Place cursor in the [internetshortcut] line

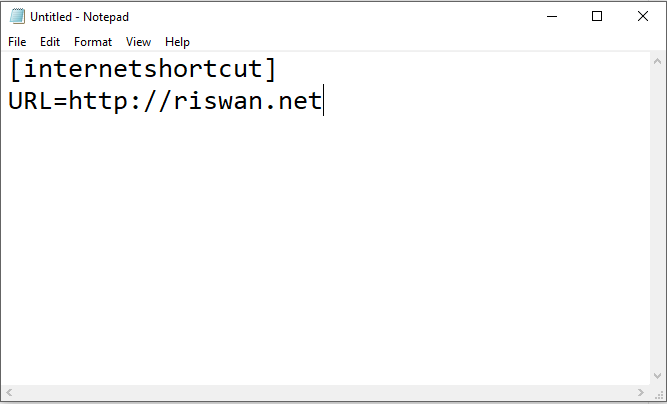tap(140, 71)
